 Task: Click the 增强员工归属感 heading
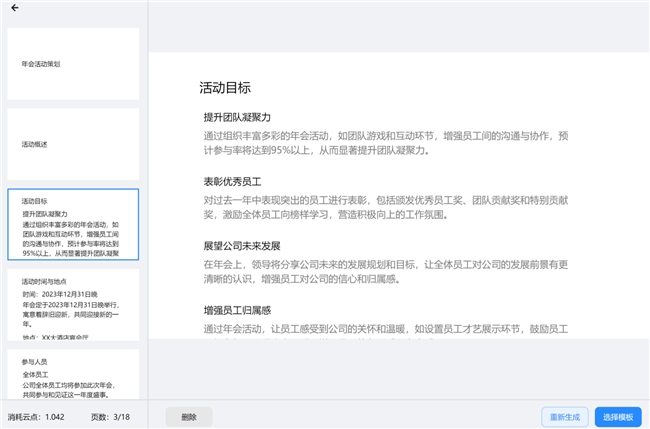tap(237, 310)
